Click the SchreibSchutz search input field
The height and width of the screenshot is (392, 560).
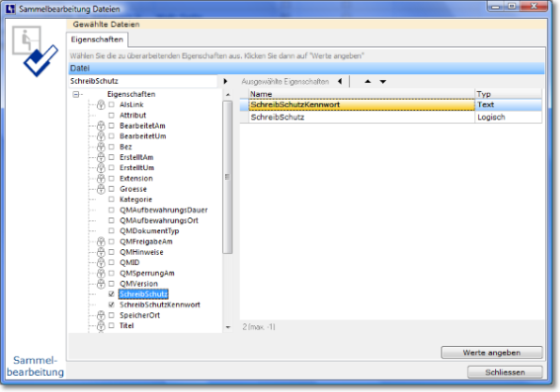143,81
